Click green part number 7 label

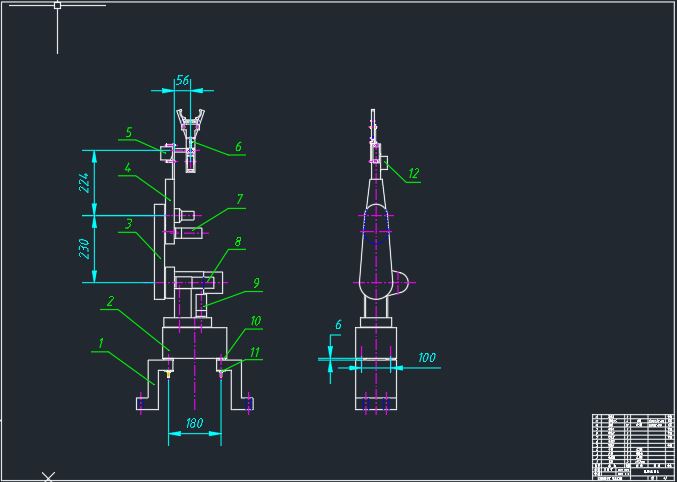[x=240, y=199]
